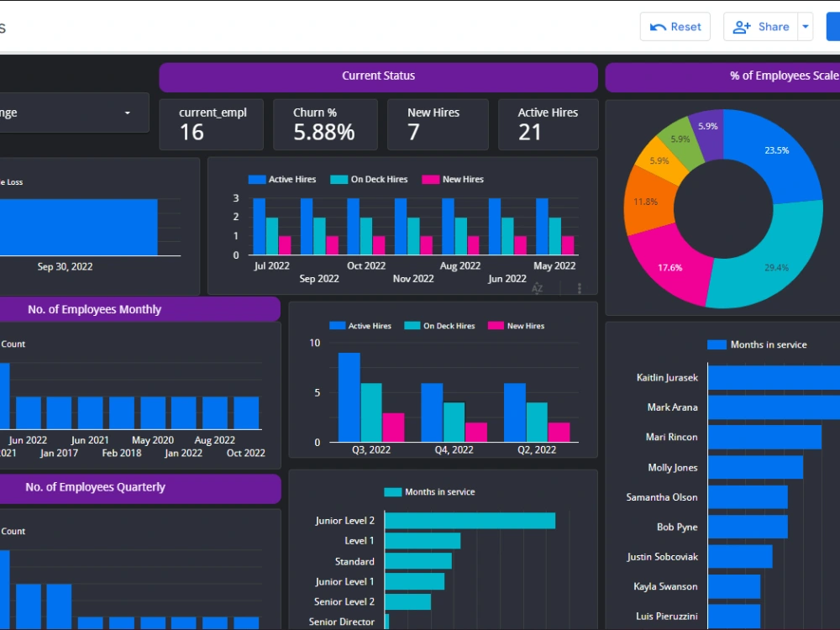Click the person-add icon on the Share button
Image resolution: width=840 pixels, height=630 pixels.
pyautogui.click(x=740, y=26)
